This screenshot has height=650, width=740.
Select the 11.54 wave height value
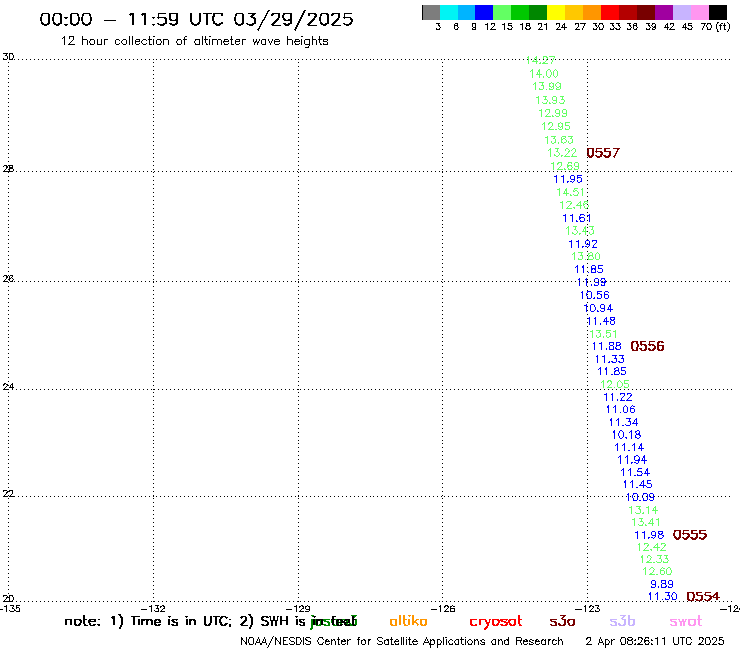click(635, 473)
